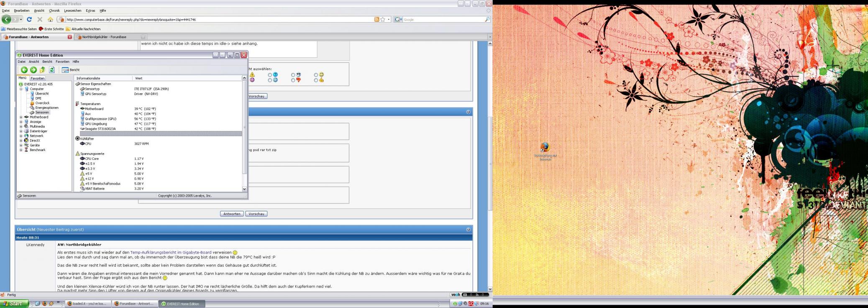
Task: Refresh the EVEREST sensor readings
Action: [52, 70]
